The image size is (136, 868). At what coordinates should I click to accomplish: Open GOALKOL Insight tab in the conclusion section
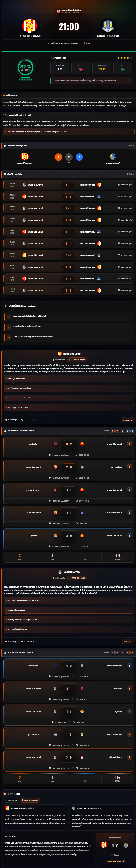coord(30,800)
